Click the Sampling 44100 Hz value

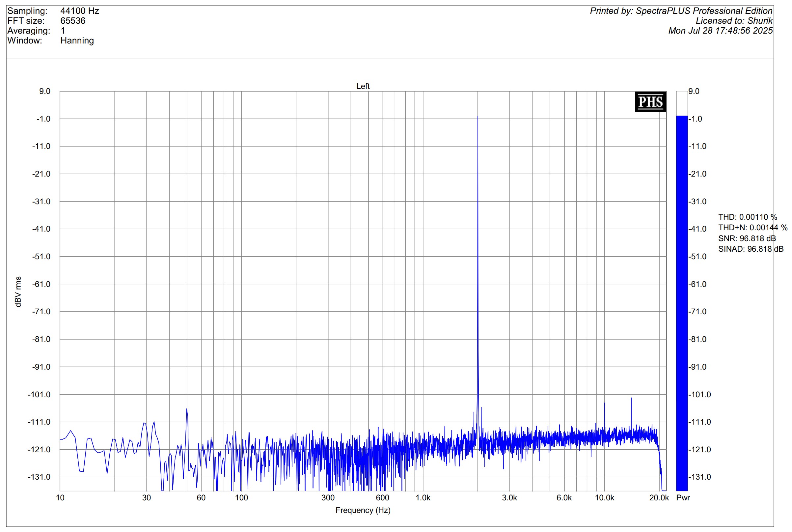click(80, 11)
